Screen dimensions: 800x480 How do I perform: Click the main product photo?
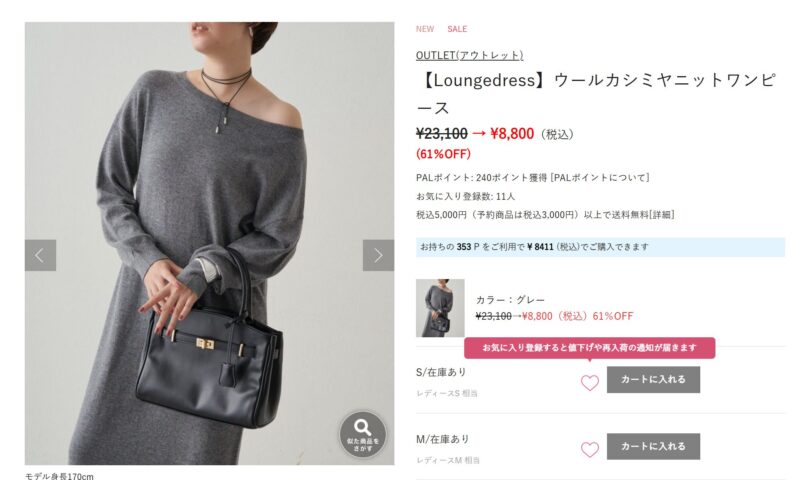coord(209,243)
